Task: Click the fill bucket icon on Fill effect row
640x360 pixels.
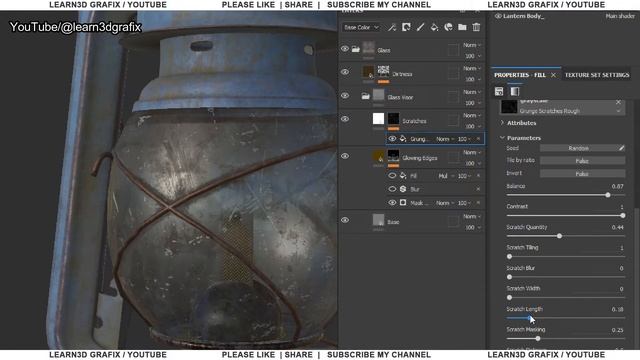Action: pos(403,176)
